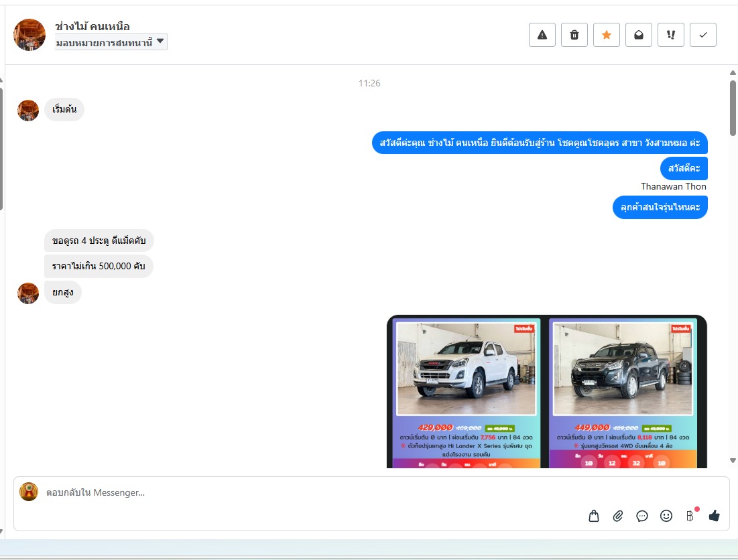Viewport: 738px width, 560px height.
Task: Click the message เริ่มต้น
Action: coord(64,110)
